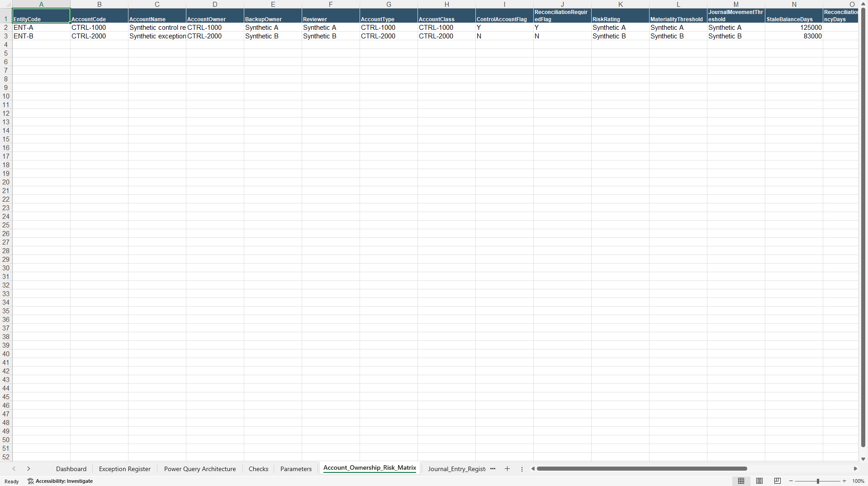
Task: Go to next sheet tabs arrow
Action: pos(28,469)
